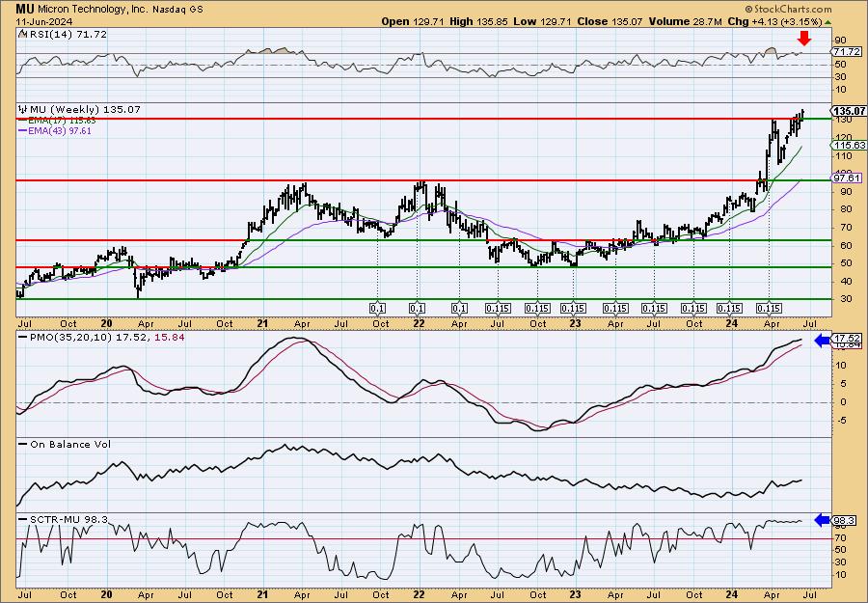This screenshot has height=603, width=868.
Task: Click the 98.3 SCTR value tag on right axis
Action: (845, 520)
